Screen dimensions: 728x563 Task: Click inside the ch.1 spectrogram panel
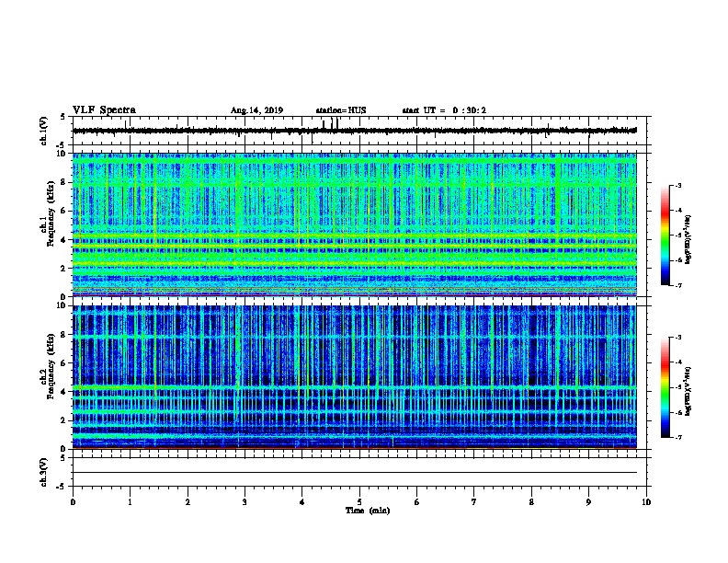point(355,224)
